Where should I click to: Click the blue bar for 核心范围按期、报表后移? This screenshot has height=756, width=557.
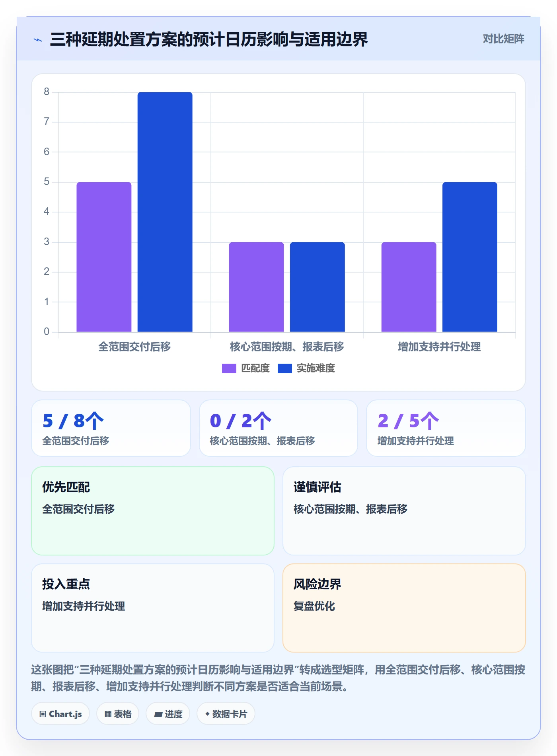pos(317,287)
